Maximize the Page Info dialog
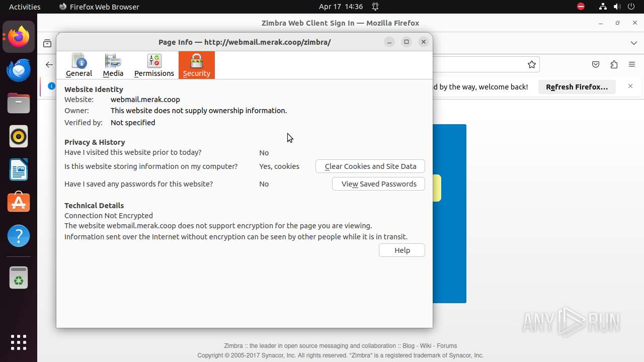The image size is (644, 362). pyautogui.click(x=407, y=42)
